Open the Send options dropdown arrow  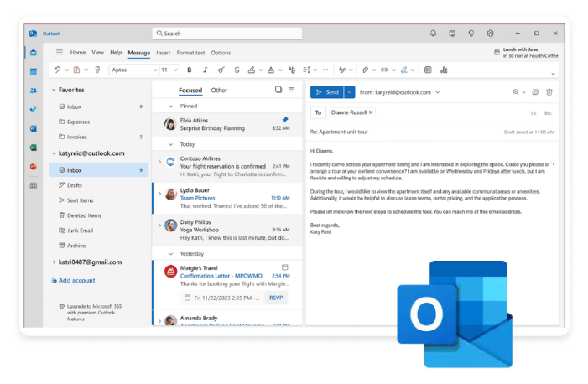coord(350,92)
